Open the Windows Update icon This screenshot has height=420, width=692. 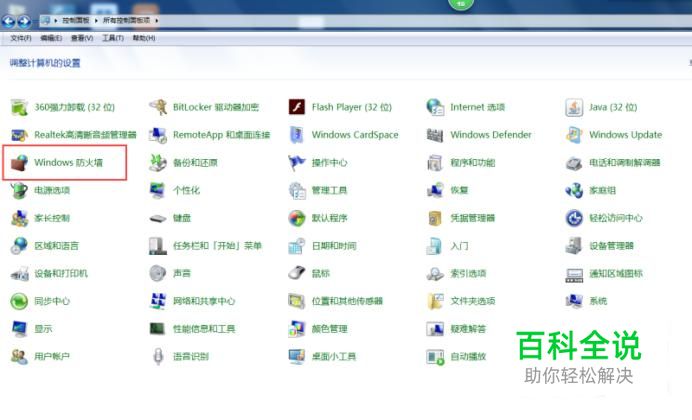(574, 135)
